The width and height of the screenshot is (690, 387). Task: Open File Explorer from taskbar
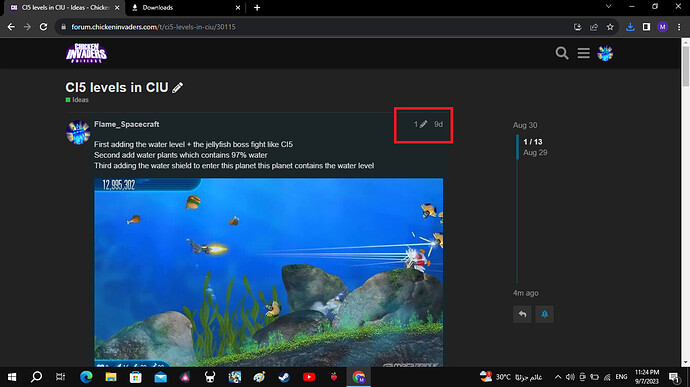pyautogui.click(x=111, y=377)
